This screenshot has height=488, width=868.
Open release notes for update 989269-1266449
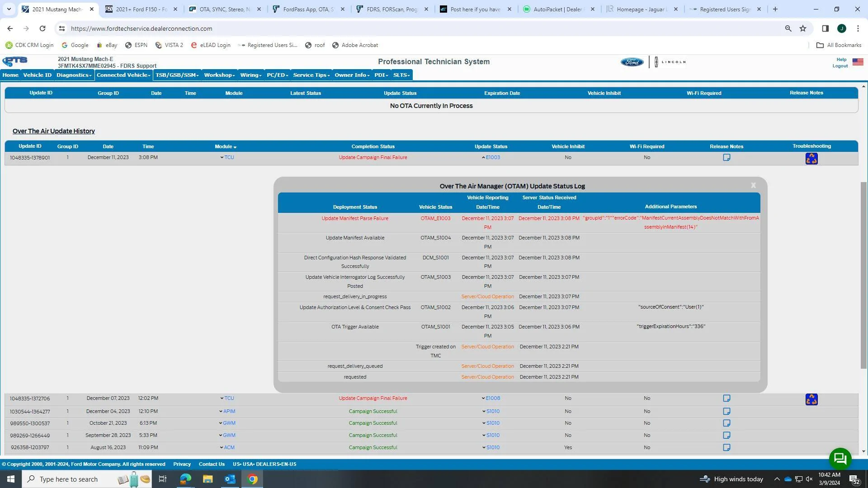point(726,436)
